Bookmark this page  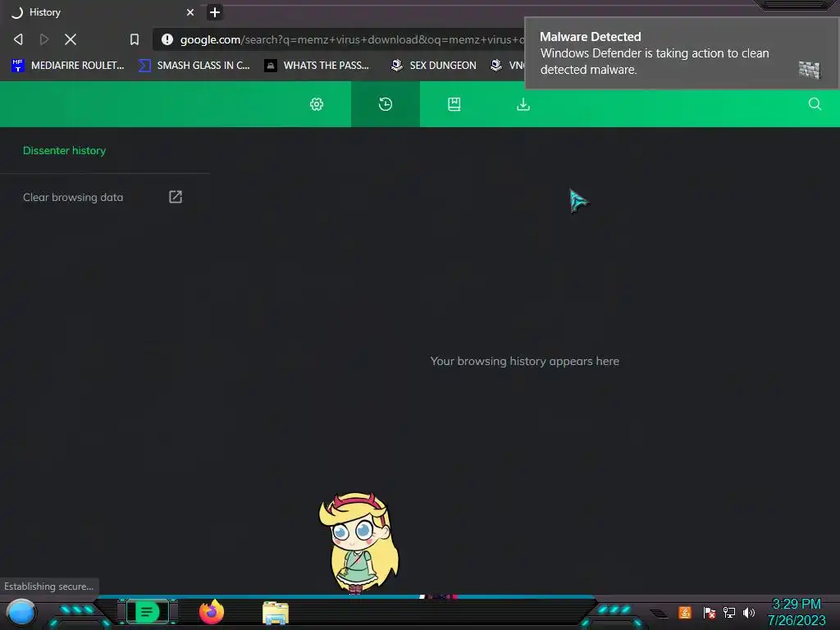click(135, 39)
